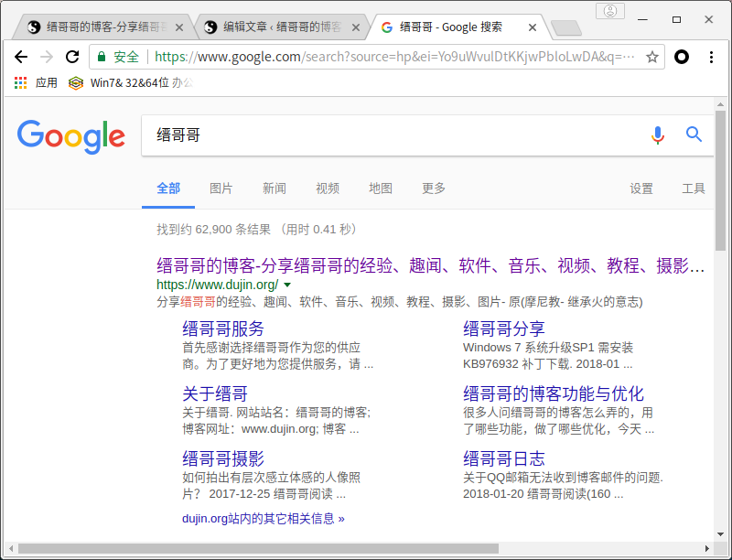
Task: Open dujin.org站内的其它相关信息 link
Action: 264,519
